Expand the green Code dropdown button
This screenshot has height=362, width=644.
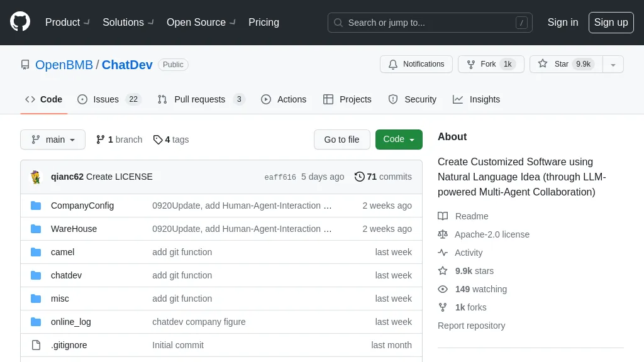[399, 140]
